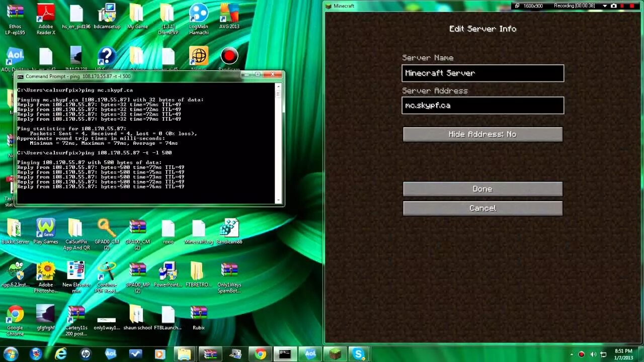Open Internet Explorer from the taskbar
Screen dimensions: 644x362
coord(61,354)
